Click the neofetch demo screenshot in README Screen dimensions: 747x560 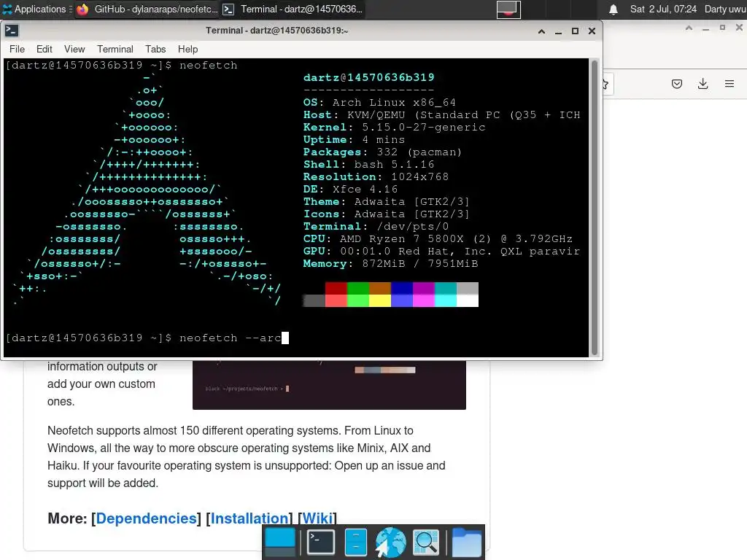(x=329, y=384)
